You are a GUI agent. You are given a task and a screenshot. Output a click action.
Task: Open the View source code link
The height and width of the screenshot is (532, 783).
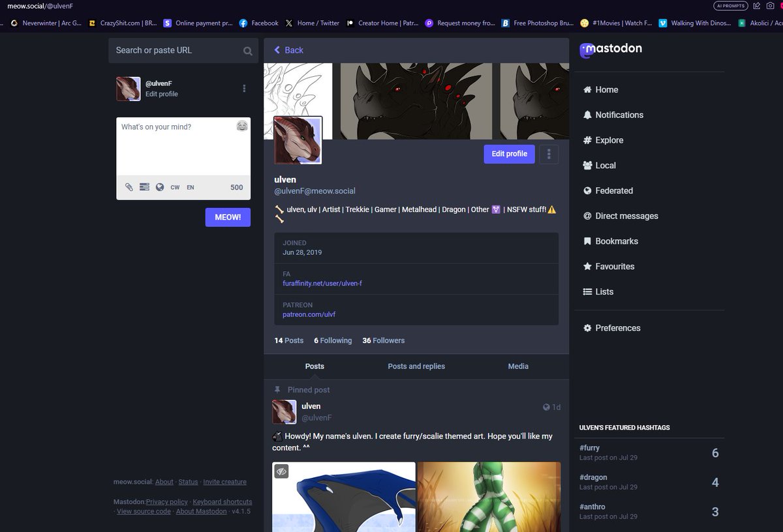click(144, 511)
